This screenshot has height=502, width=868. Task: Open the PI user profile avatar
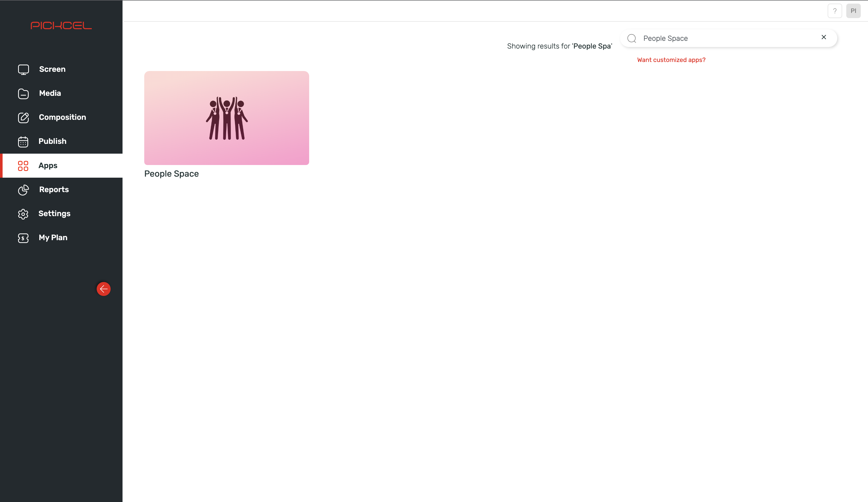(x=854, y=11)
